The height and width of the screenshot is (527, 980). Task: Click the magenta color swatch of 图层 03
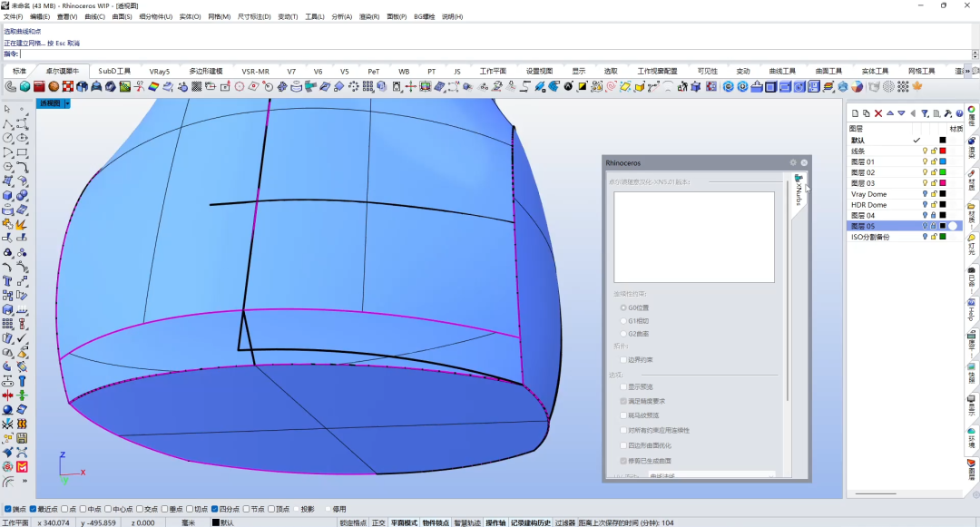point(943,183)
